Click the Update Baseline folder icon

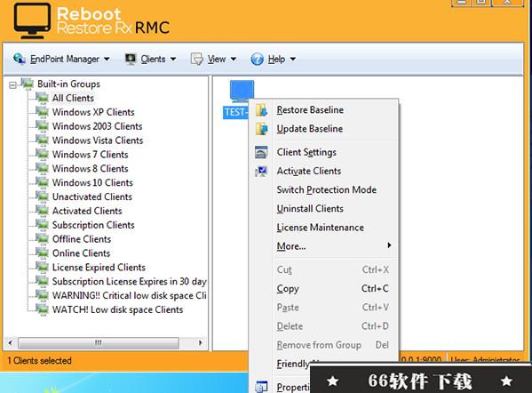(x=261, y=129)
